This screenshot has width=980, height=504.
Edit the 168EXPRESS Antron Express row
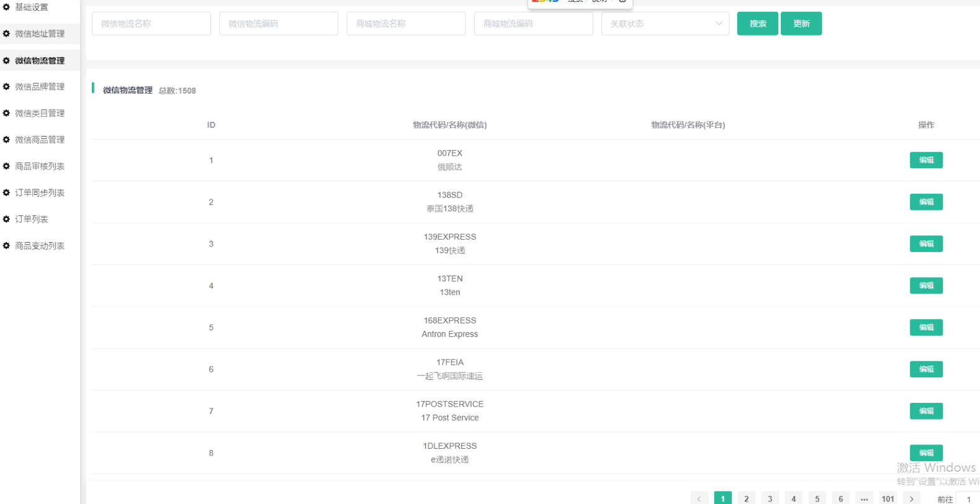(926, 328)
